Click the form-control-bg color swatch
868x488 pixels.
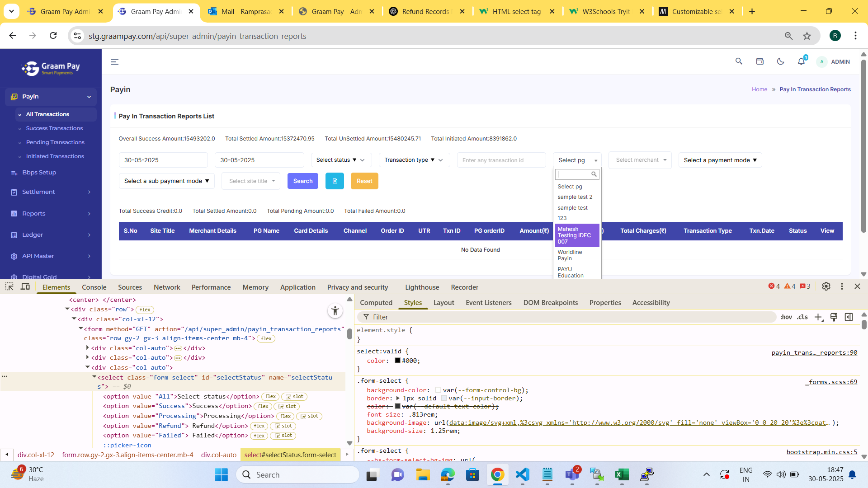pyautogui.click(x=438, y=390)
